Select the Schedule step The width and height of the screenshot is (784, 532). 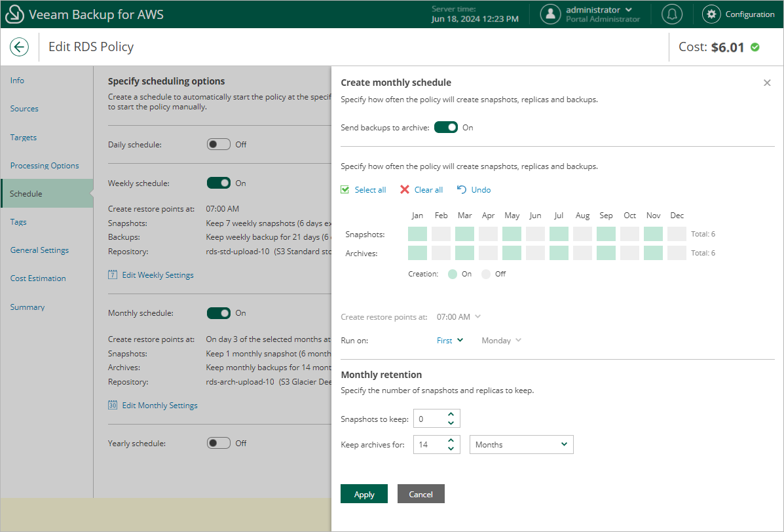(x=47, y=193)
